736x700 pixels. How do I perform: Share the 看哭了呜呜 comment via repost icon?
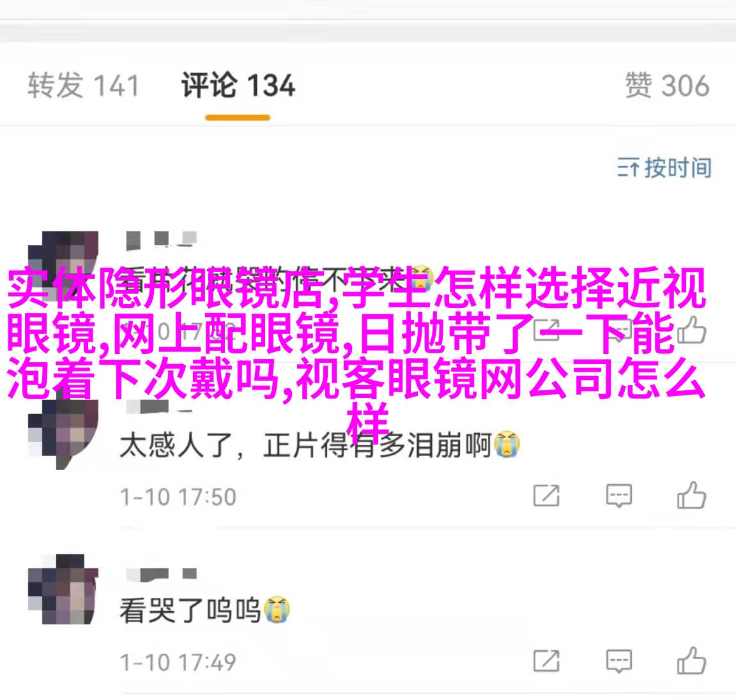[x=546, y=661]
